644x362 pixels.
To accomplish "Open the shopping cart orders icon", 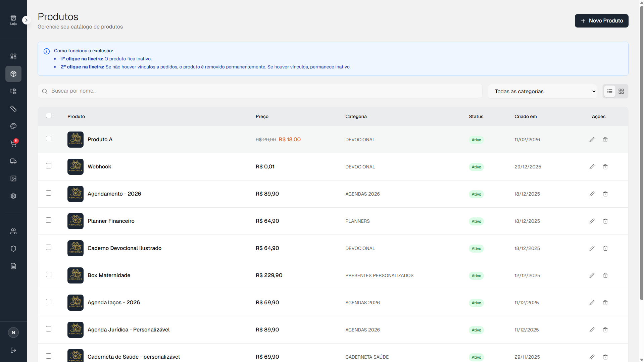I will 13,144.
